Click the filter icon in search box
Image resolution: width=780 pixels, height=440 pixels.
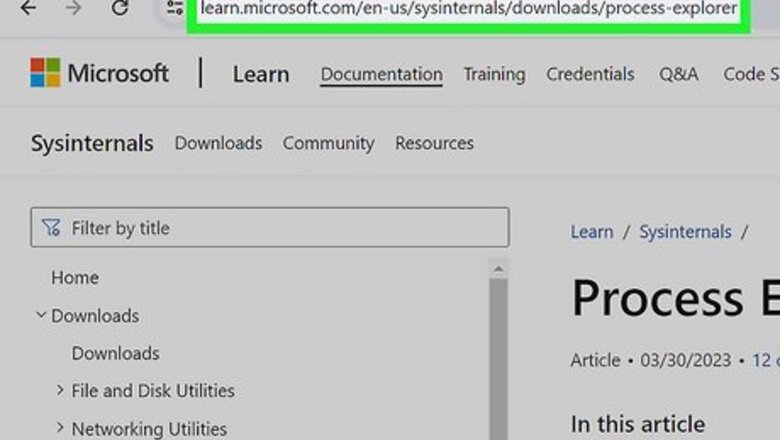coord(51,228)
